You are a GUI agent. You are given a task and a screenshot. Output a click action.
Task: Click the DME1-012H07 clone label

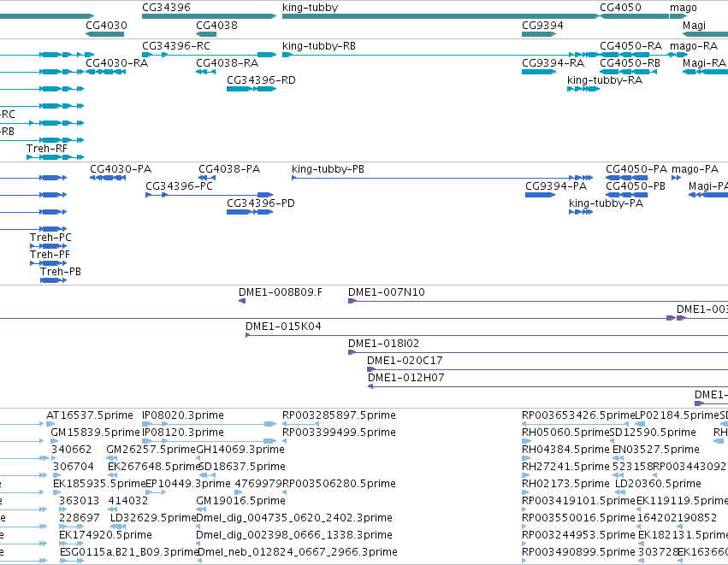point(406,378)
